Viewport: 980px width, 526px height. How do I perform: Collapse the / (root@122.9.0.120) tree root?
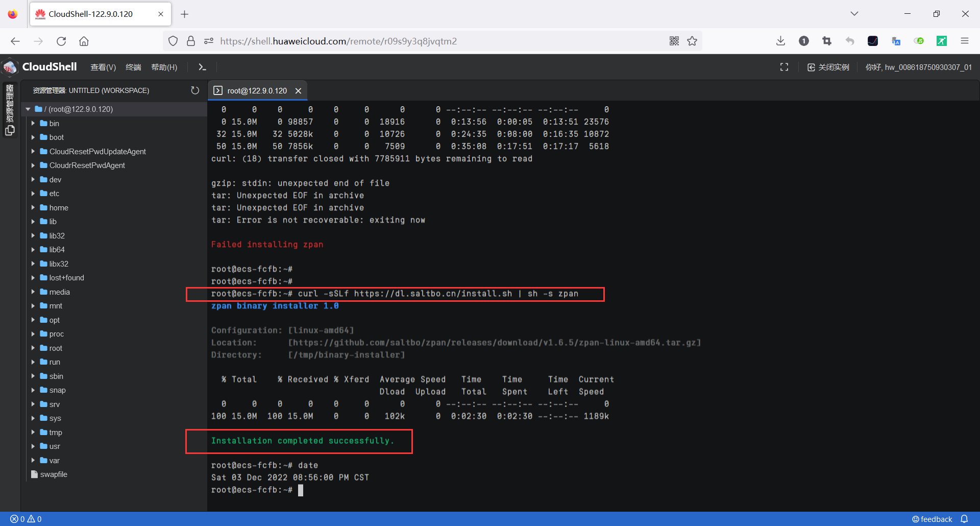28,109
